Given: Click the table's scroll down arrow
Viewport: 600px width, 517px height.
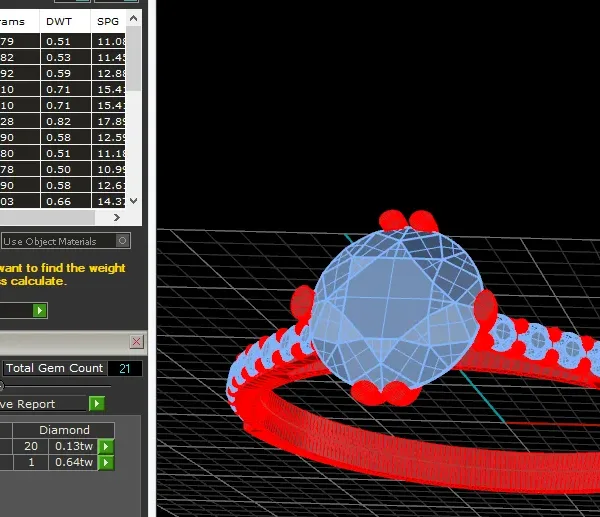Looking at the screenshot, I should [x=134, y=201].
